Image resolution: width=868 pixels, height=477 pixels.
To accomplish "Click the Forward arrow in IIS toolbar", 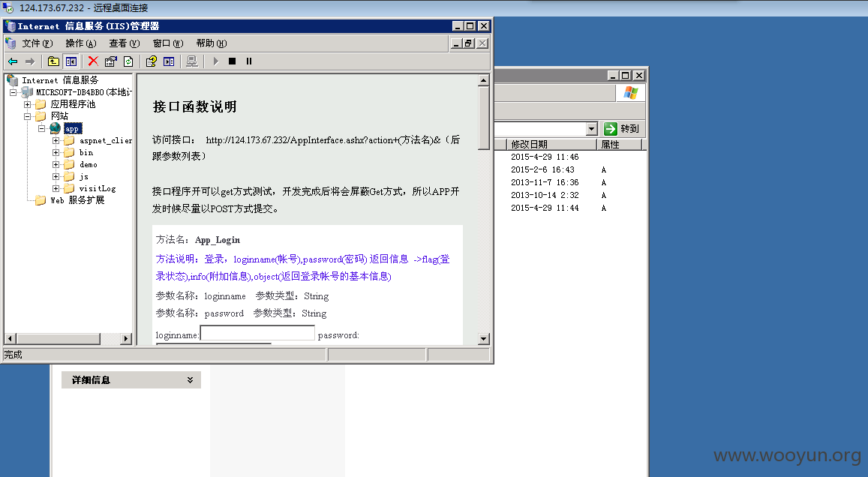I will (x=30, y=61).
